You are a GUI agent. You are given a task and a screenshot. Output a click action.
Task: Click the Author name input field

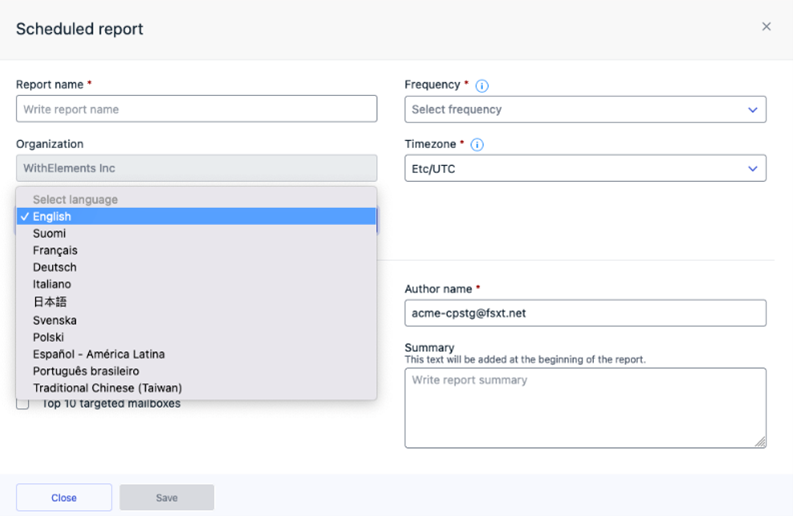click(585, 313)
